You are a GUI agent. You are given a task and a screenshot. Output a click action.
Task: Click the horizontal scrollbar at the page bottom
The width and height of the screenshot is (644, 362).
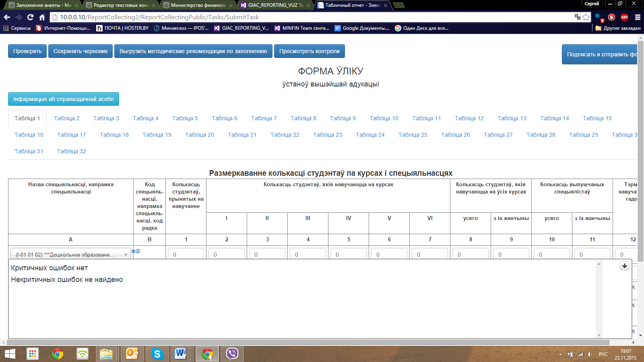pyautogui.click(x=308, y=343)
